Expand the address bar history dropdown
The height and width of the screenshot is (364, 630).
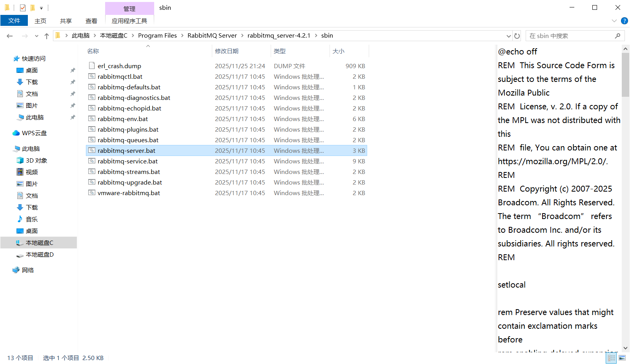point(509,36)
